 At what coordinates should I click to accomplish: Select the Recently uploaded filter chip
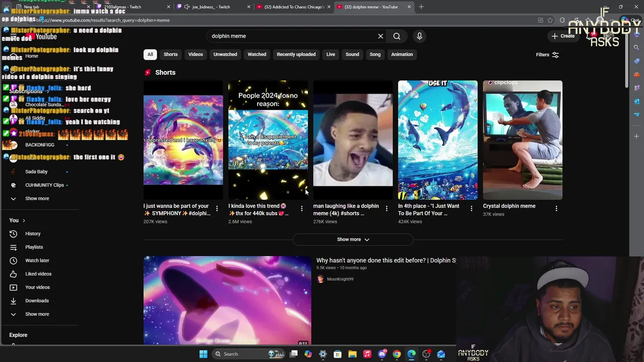tap(296, 54)
